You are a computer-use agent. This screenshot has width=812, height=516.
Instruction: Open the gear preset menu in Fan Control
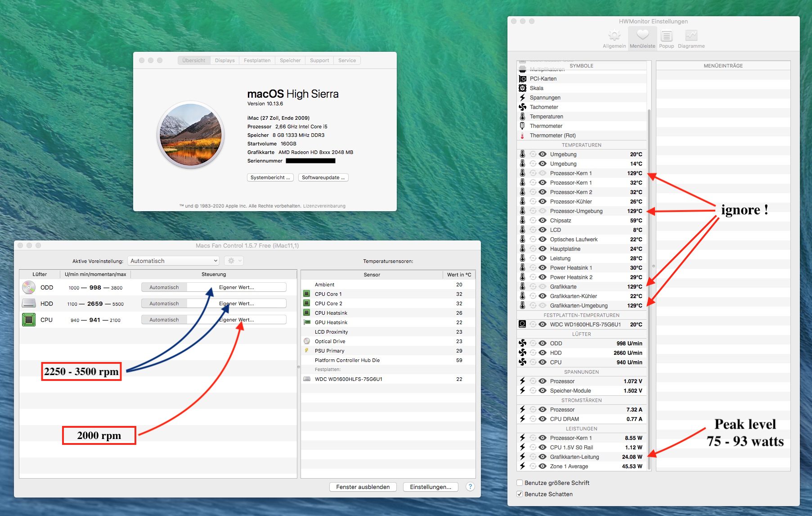click(234, 261)
